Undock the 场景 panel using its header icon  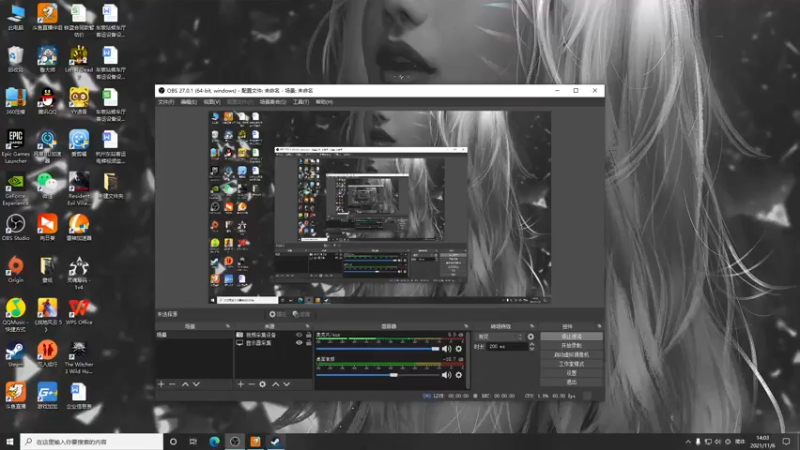point(228,326)
